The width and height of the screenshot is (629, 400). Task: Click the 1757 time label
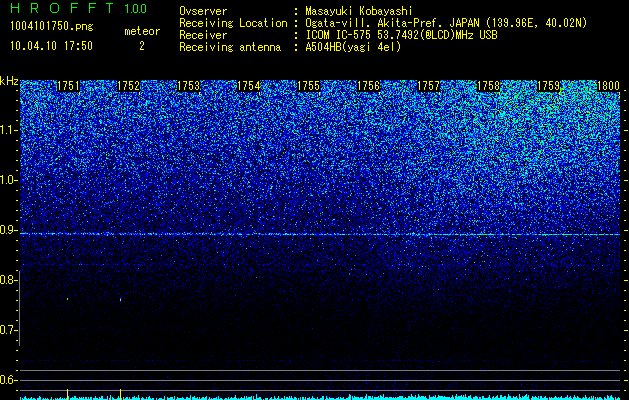(428, 86)
